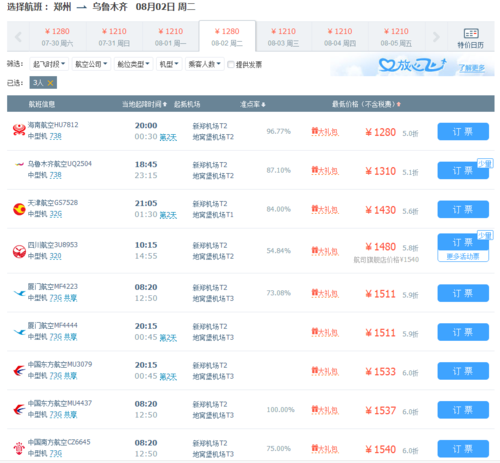Viewport: 500px width, 463px height.
Task: Open gift pack for 3U8953 flight
Action: (325, 251)
